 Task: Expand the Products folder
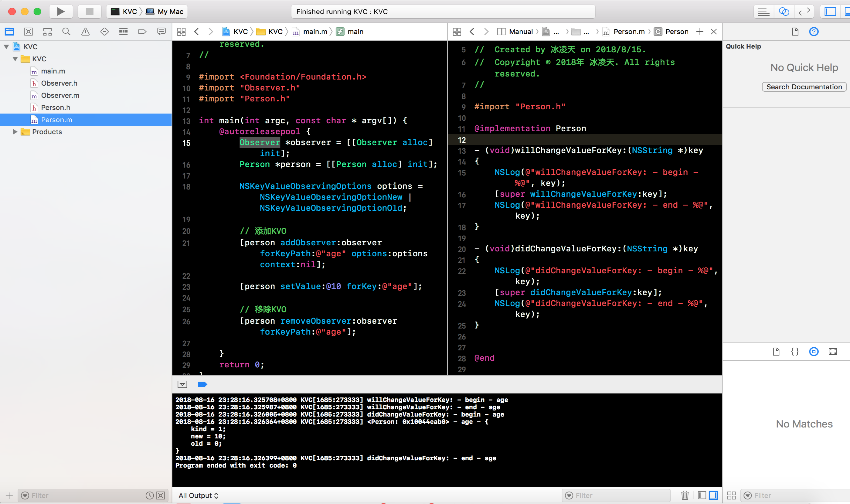pos(15,132)
